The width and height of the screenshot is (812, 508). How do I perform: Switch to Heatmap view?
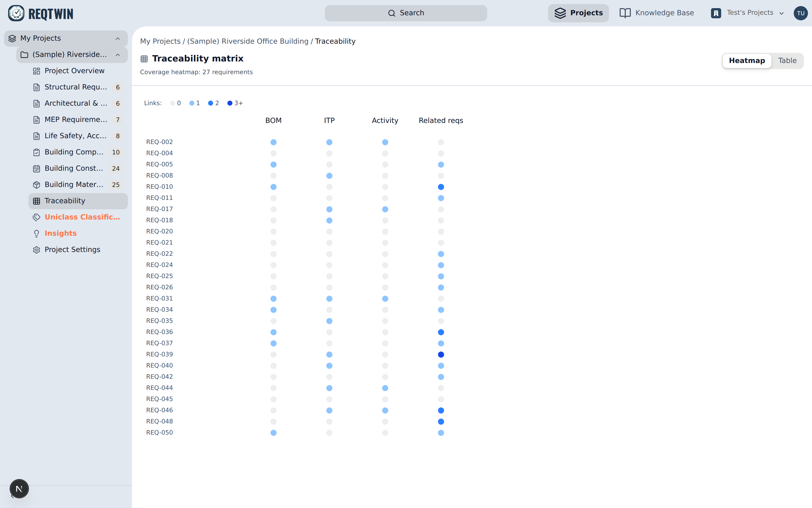coord(747,60)
